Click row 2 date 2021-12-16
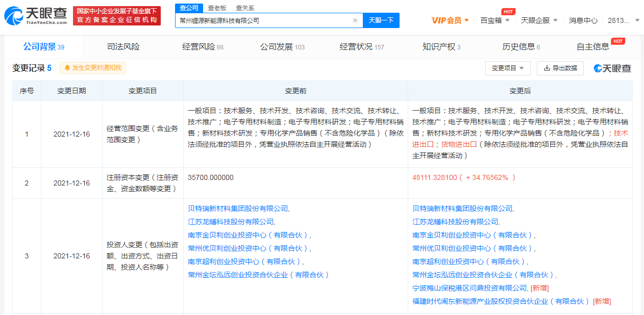Screen dimensions: 644x315 click(71, 183)
